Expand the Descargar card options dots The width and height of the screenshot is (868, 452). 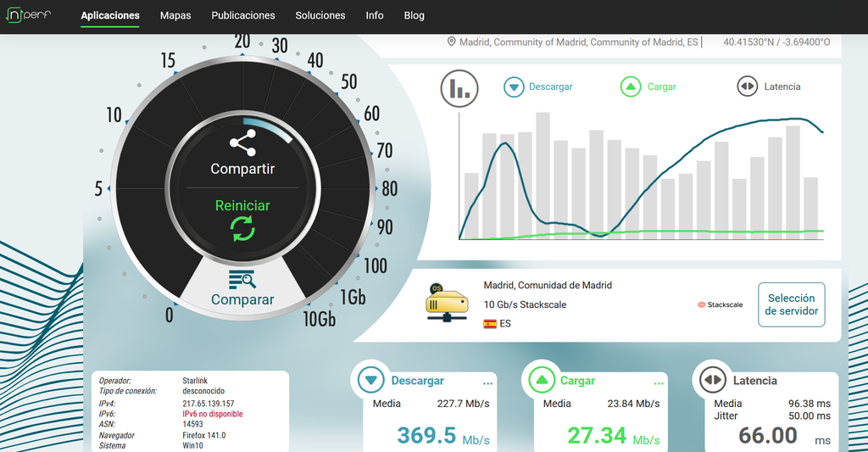(x=487, y=382)
